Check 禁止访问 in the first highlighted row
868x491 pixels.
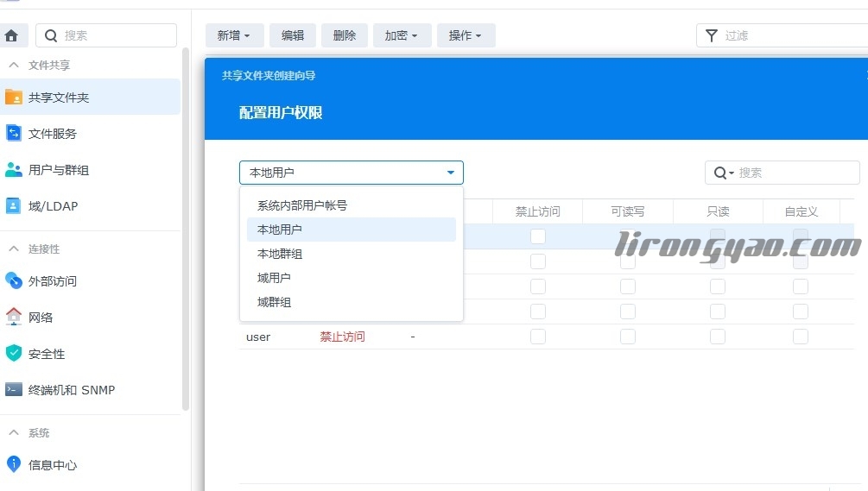point(538,236)
